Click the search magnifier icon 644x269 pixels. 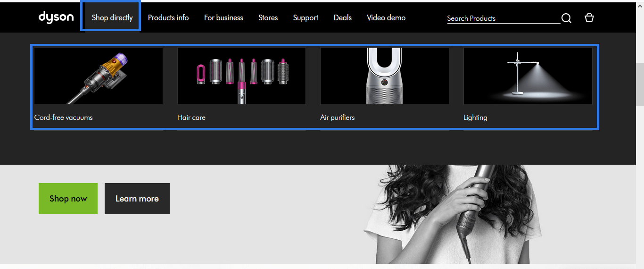566,18
